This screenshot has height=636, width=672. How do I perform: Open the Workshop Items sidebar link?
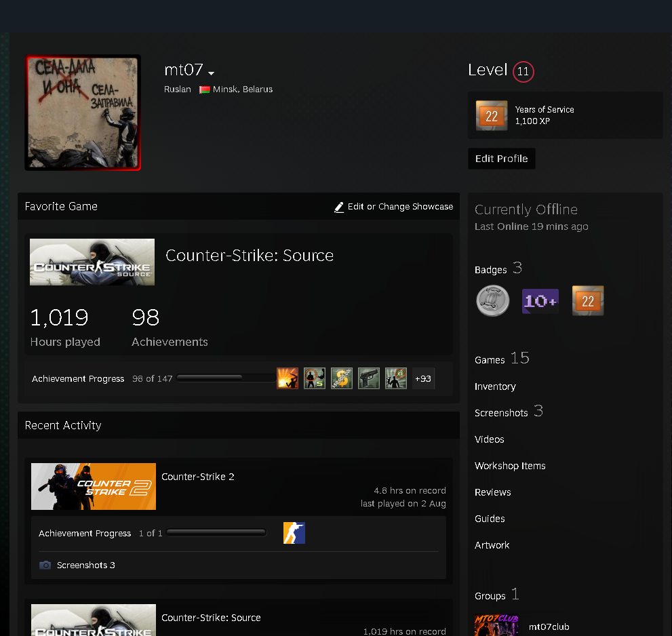click(510, 466)
